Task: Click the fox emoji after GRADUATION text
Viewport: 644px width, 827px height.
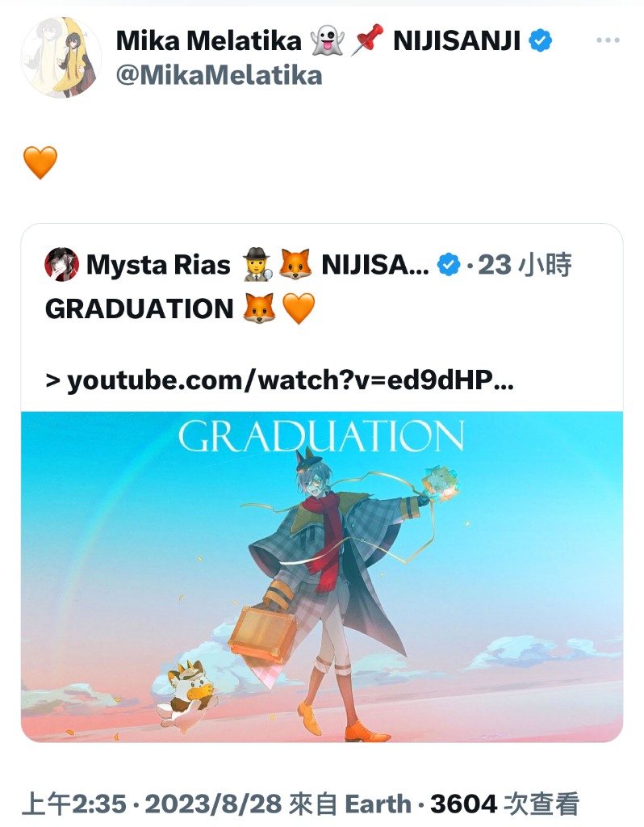Action: tap(259, 309)
